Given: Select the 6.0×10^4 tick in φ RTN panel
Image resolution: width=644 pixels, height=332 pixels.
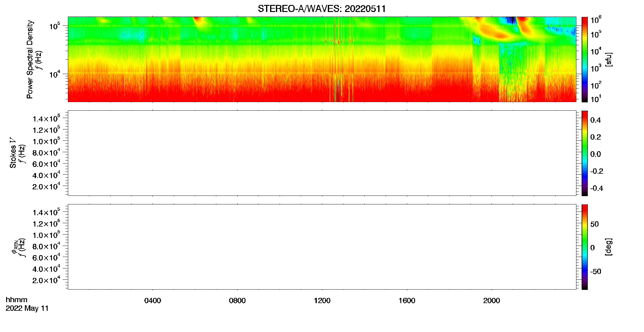Looking at the screenshot, I should pyautogui.click(x=46, y=257).
